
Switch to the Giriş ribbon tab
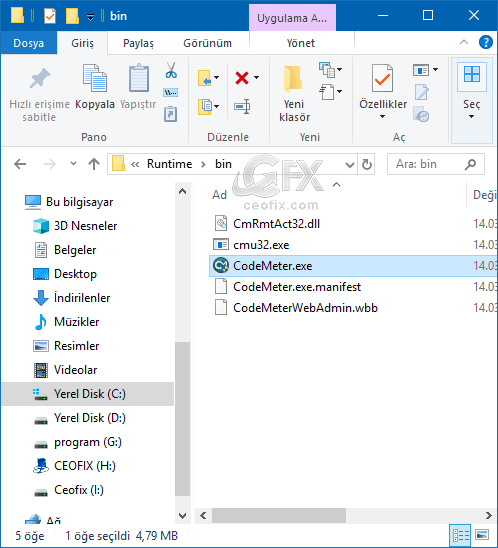[x=82, y=43]
